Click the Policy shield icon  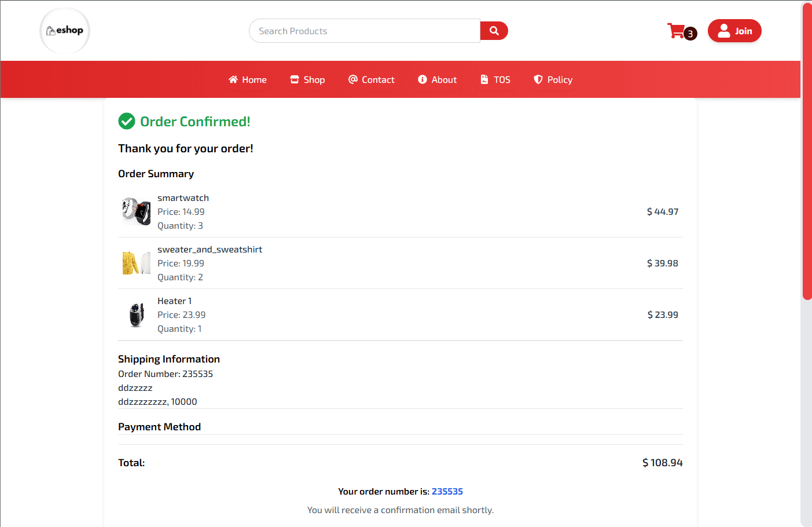click(537, 79)
